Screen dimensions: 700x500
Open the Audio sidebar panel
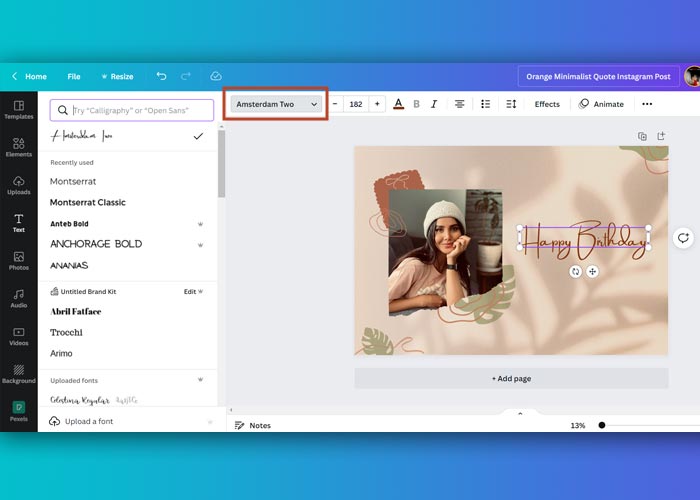point(19,299)
